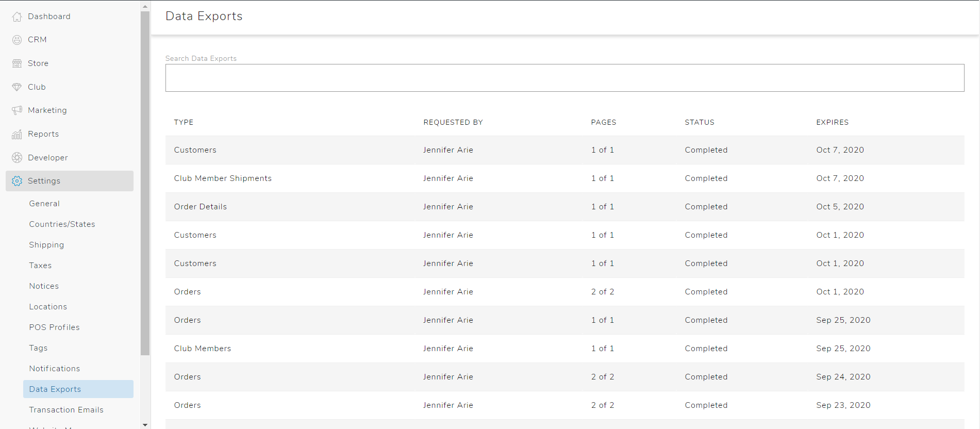This screenshot has height=429, width=980.
Task: Click the Dashboard home icon
Action: 17,16
